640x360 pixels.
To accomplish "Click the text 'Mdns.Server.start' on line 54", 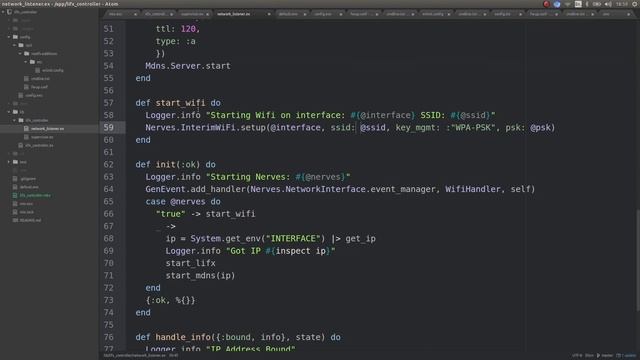I will (188, 66).
